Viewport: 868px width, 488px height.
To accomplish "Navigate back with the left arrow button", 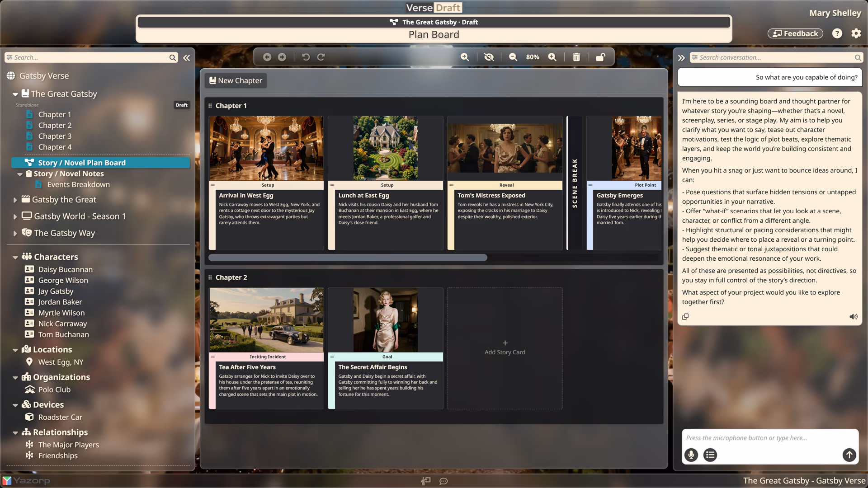I will click(x=267, y=57).
